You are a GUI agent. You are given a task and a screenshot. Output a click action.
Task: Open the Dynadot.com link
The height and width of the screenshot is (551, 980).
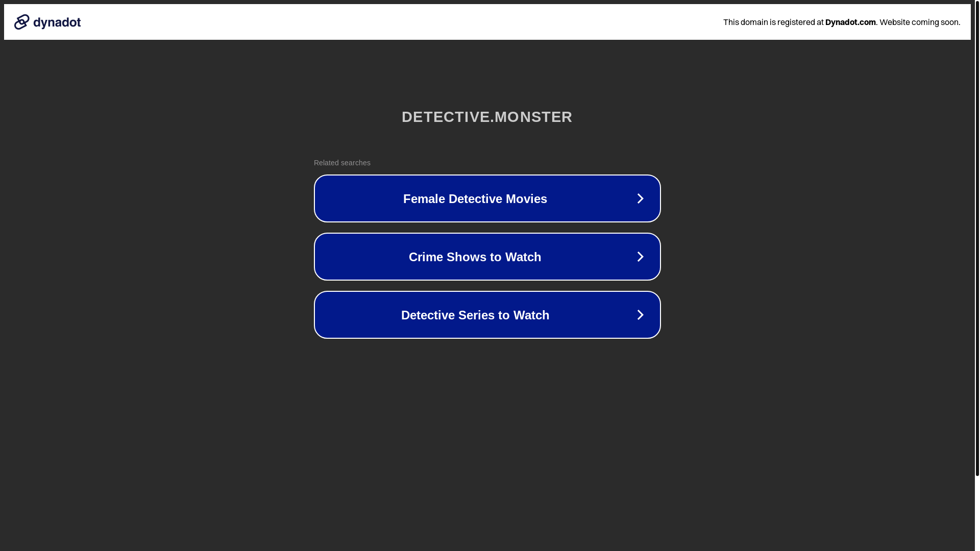850,22
